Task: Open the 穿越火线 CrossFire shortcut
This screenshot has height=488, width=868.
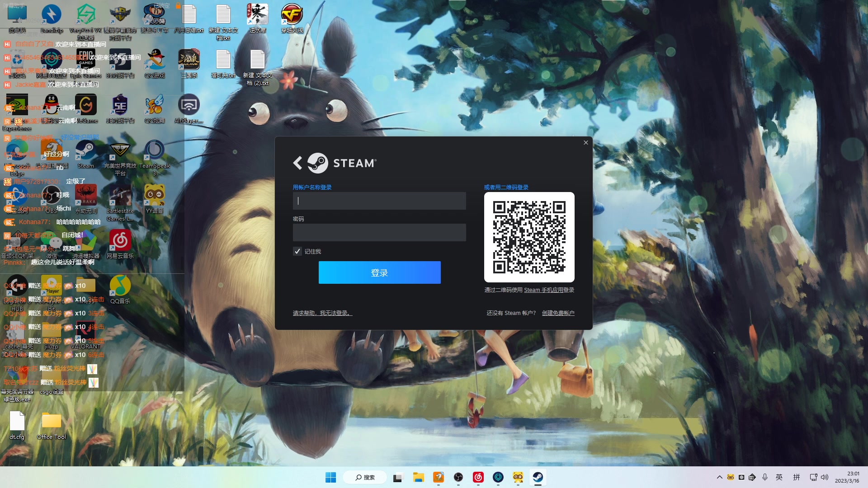Action: click(x=292, y=19)
